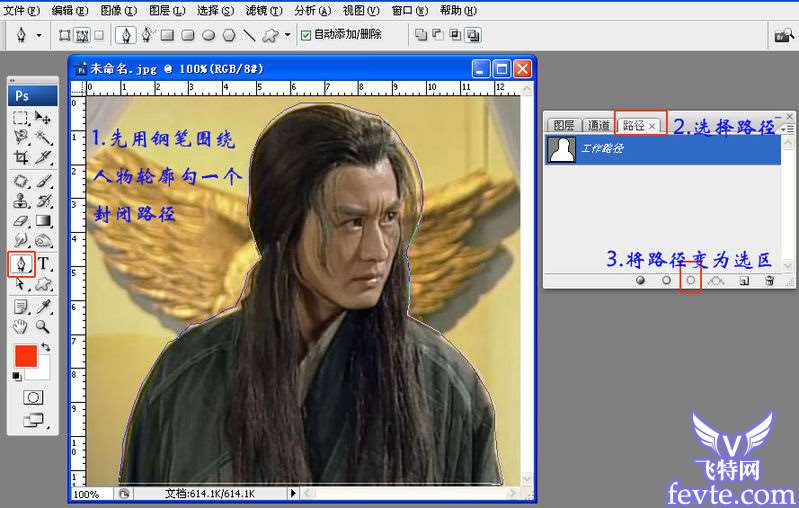Select the Path Selection arrow tool
Image resolution: width=799 pixels, height=508 pixels.
[x=20, y=283]
